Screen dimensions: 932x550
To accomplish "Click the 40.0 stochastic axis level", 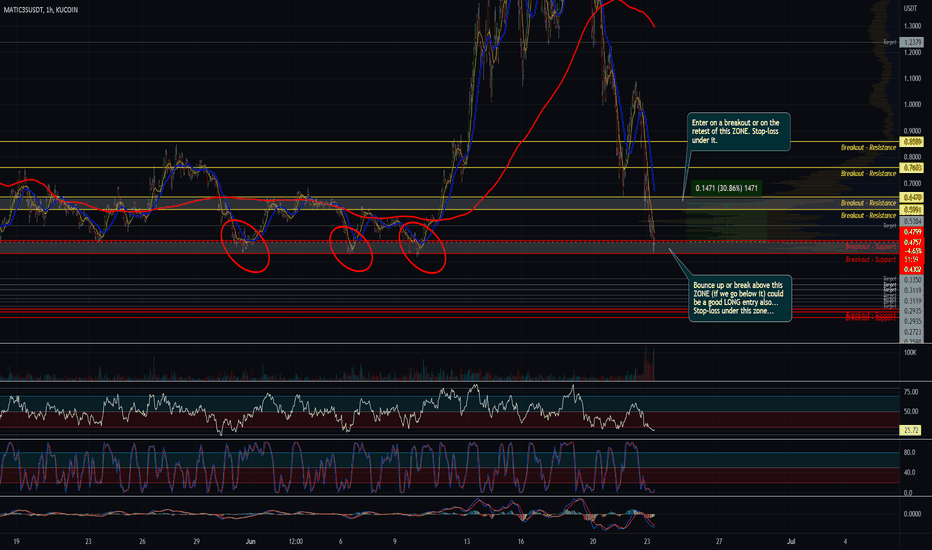I will click(x=909, y=473).
